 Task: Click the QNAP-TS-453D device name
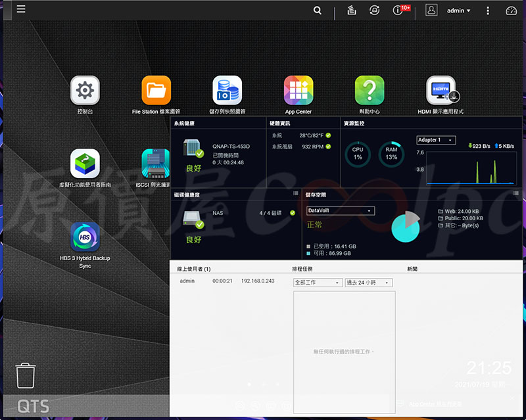coord(231,147)
